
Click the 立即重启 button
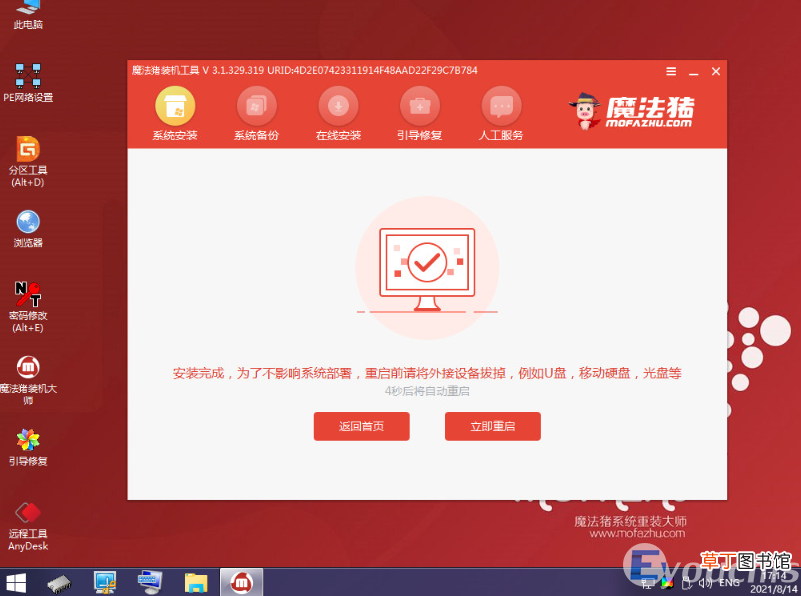coord(492,426)
